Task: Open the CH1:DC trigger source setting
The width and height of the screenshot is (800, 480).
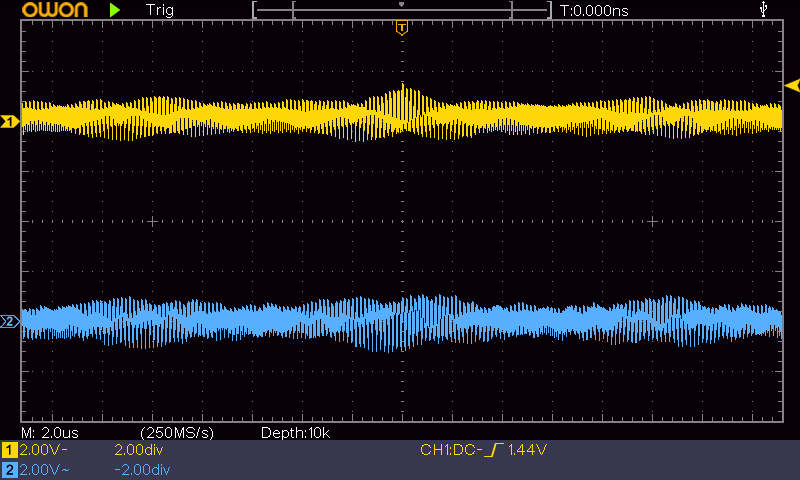Action: coord(449,451)
